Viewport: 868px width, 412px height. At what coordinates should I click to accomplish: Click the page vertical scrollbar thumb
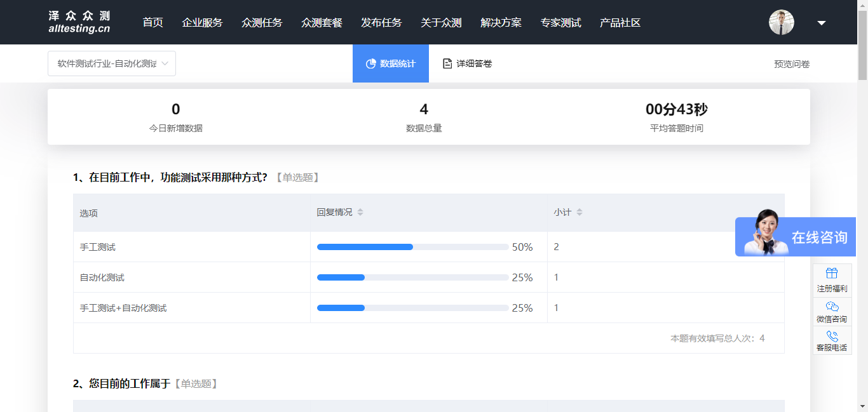click(x=862, y=44)
